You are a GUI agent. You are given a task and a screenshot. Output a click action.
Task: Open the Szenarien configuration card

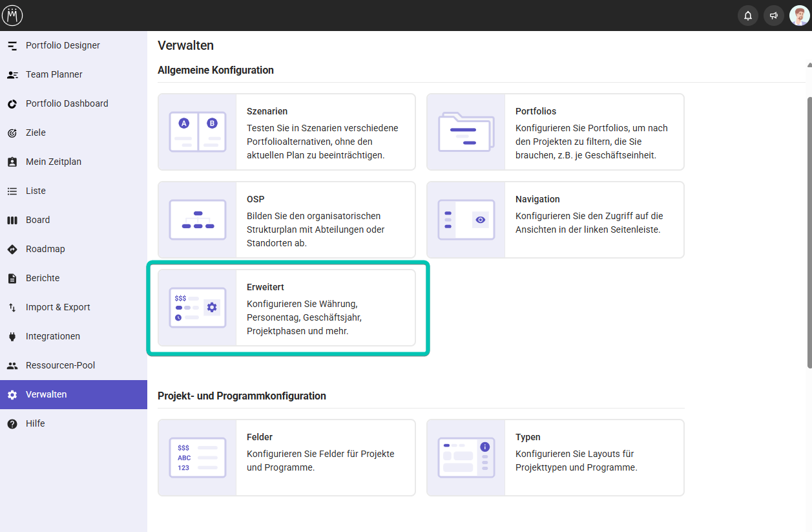(286, 132)
